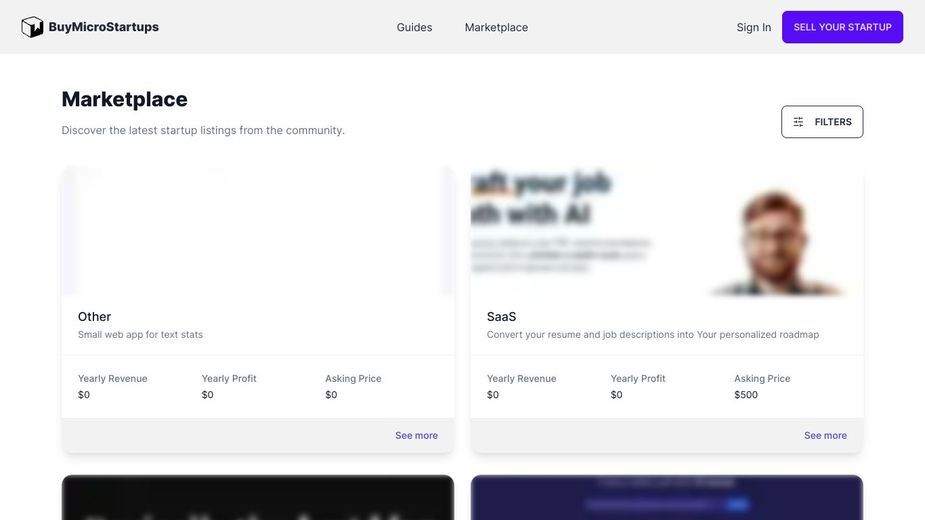Click the BuyMicroStartups brand name
Viewport: 925px width, 520px height.
coord(103,27)
